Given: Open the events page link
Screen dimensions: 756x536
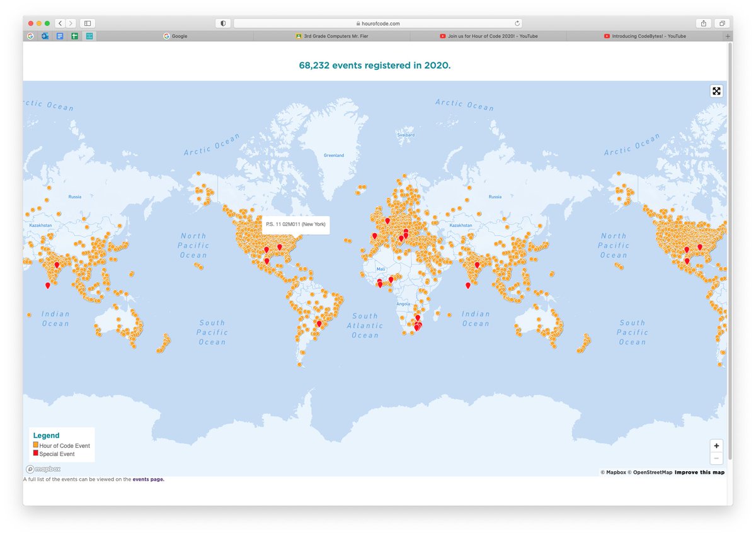Looking at the screenshot, I should [x=148, y=479].
